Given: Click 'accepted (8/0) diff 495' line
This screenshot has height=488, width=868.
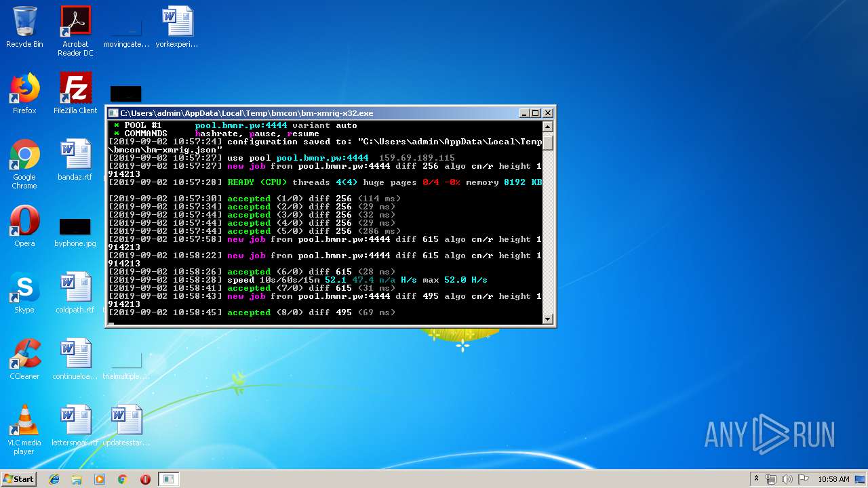Looking at the screenshot, I should pyautogui.click(x=252, y=312).
